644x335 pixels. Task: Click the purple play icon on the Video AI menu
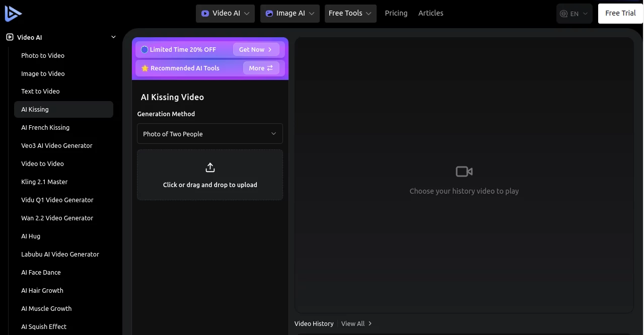pos(206,13)
